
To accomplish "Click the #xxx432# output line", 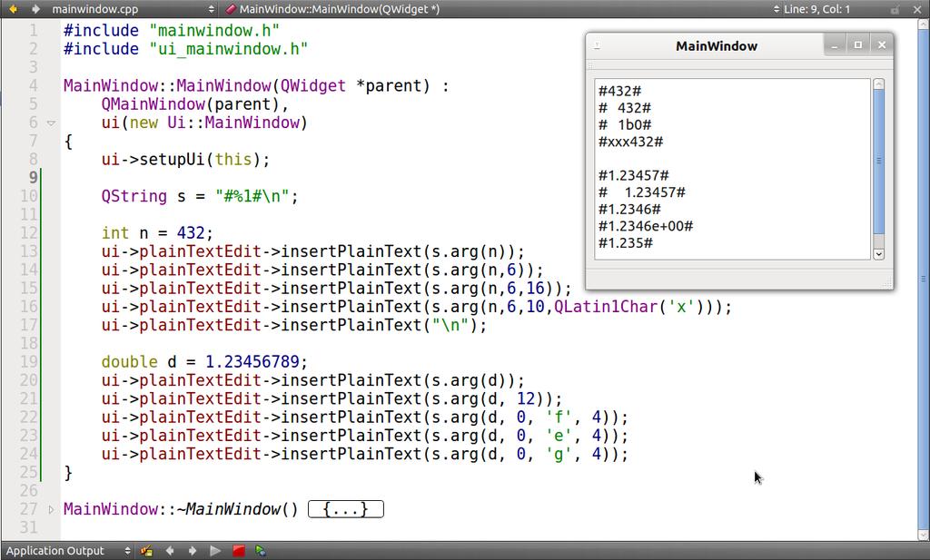I will (630, 142).
